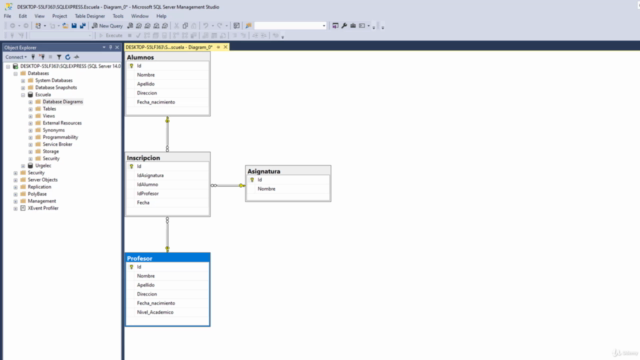Refresh Object Explorer with the refresh icon
The image size is (640, 360).
tap(68, 57)
